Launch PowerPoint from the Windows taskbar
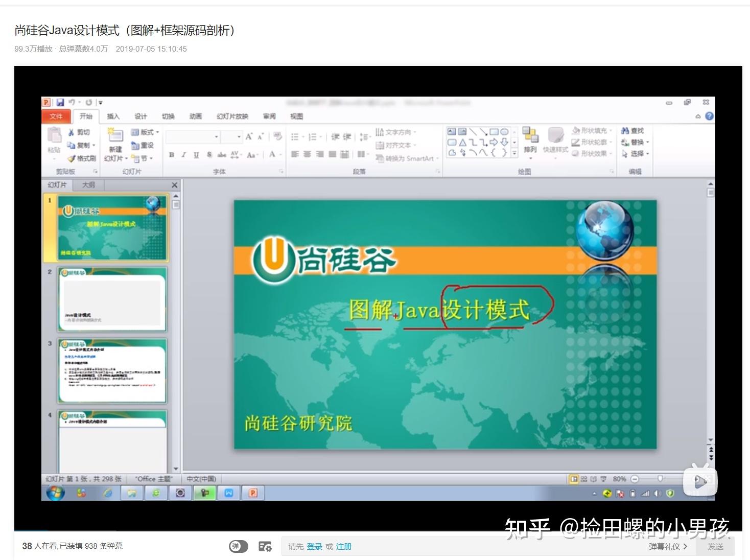Viewport: 750px width, 560px height. (x=252, y=493)
